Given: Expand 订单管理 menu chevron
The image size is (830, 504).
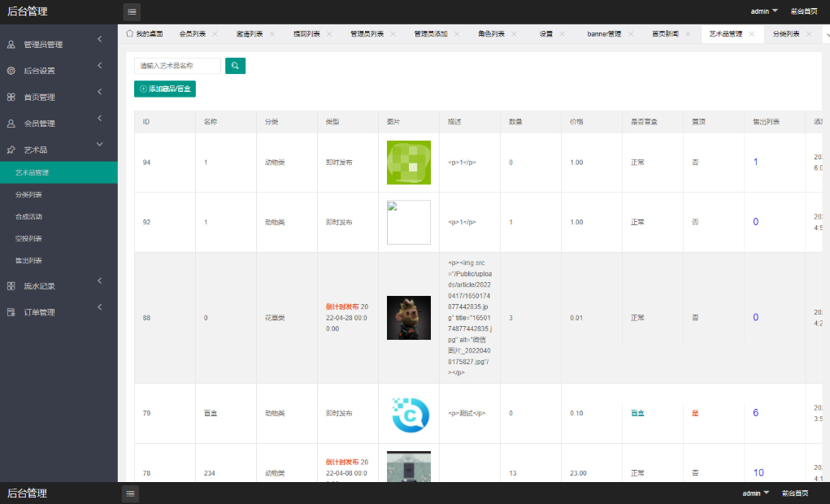Looking at the screenshot, I should (x=99, y=307).
